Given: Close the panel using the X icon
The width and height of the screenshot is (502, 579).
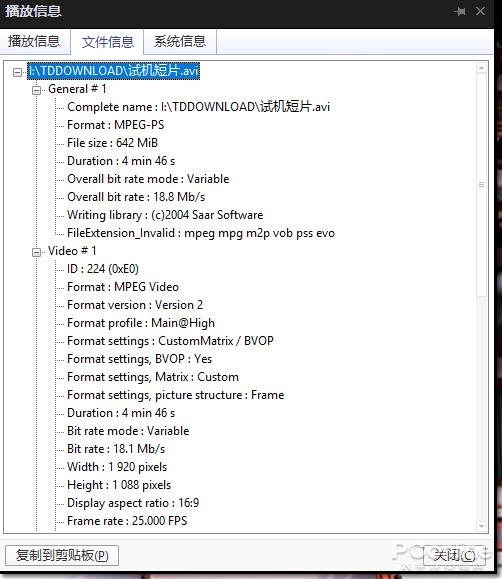Looking at the screenshot, I should 480,11.
